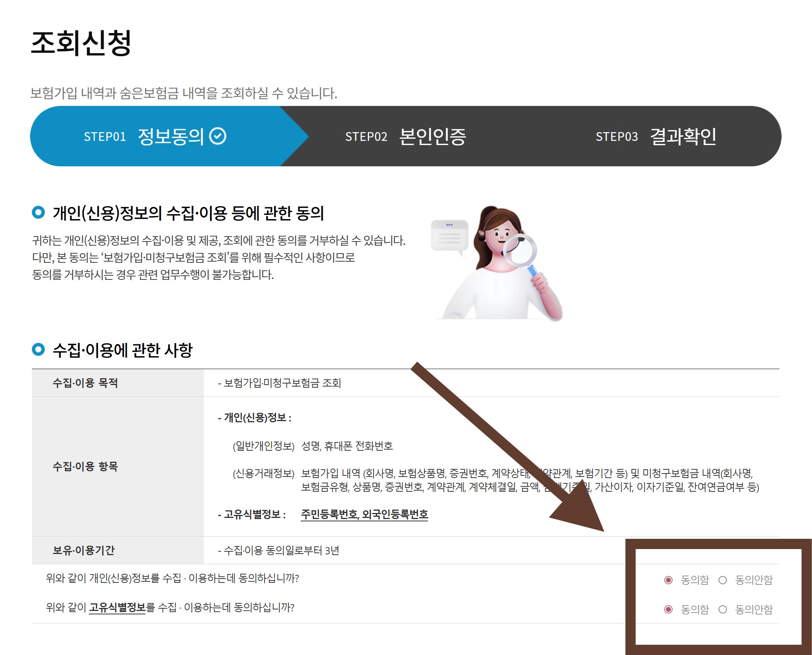Click the 보유·이용기간 row header

pyautogui.click(x=84, y=550)
